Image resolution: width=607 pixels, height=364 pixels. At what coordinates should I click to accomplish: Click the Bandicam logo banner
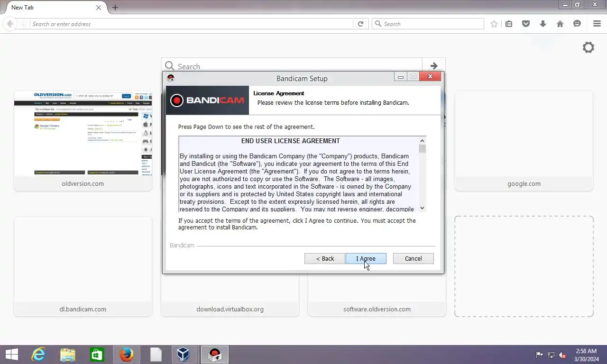[x=207, y=100]
